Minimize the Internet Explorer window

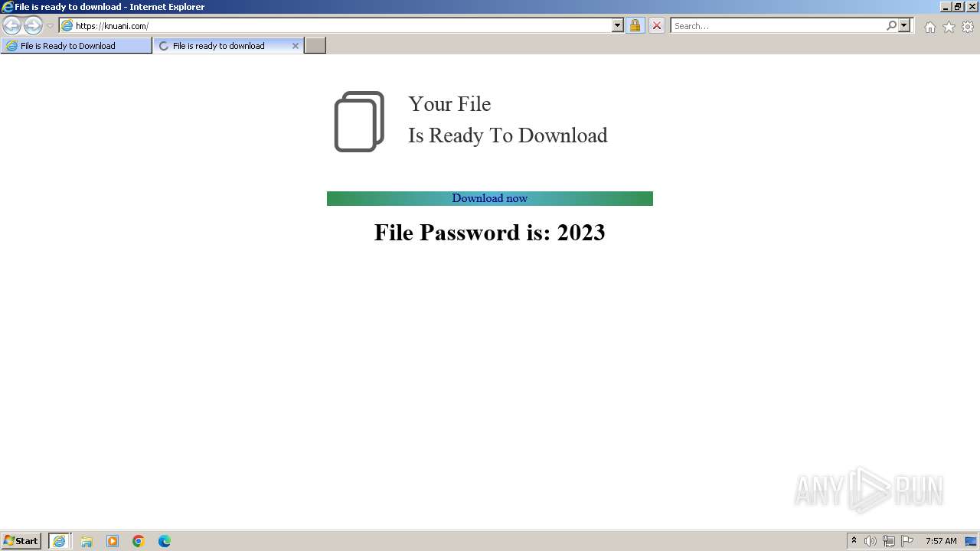pos(946,6)
